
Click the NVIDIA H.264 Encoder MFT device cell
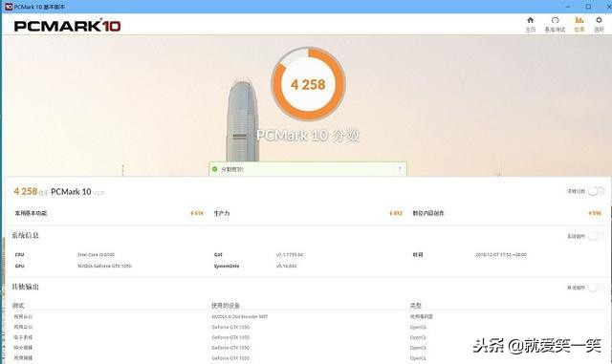(x=240, y=317)
